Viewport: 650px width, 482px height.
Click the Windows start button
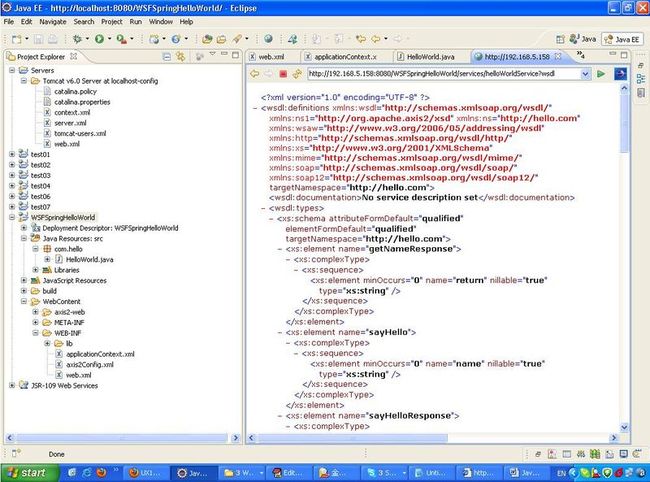[x=29, y=473]
